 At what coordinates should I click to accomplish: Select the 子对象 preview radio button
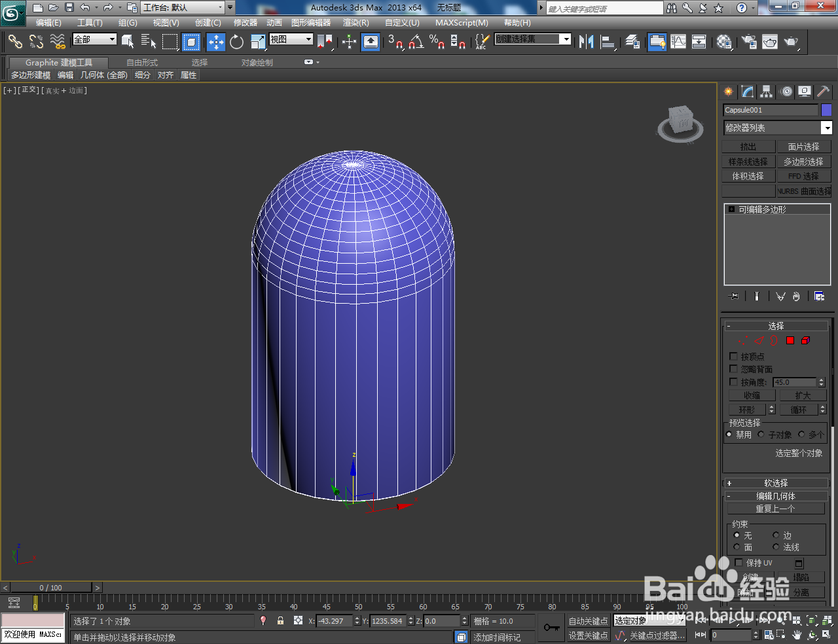(x=761, y=435)
